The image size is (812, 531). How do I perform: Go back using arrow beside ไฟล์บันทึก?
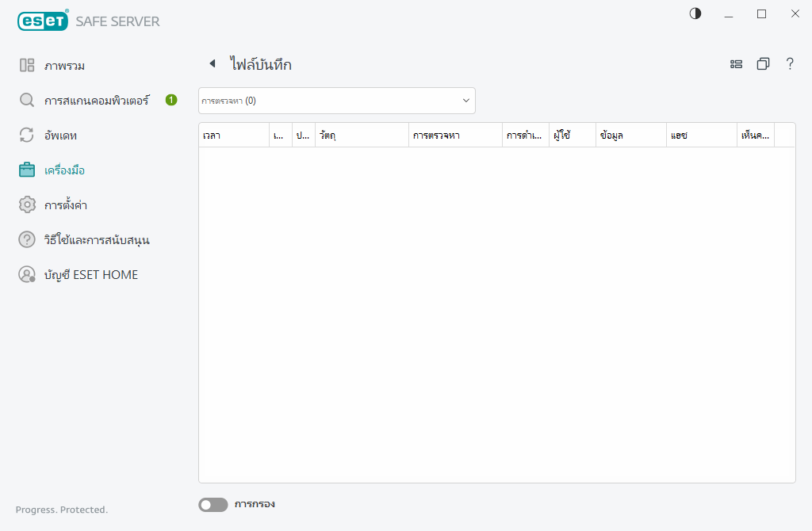(212, 64)
